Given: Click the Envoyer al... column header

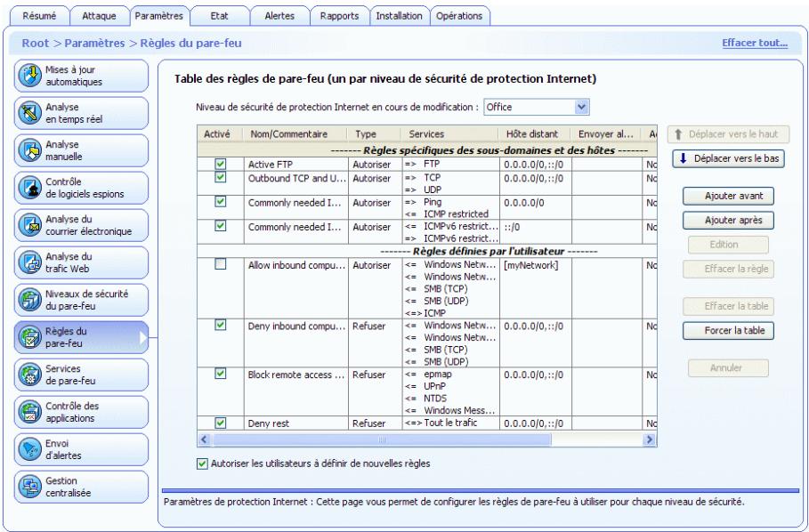Looking at the screenshot, I should 606,134.
